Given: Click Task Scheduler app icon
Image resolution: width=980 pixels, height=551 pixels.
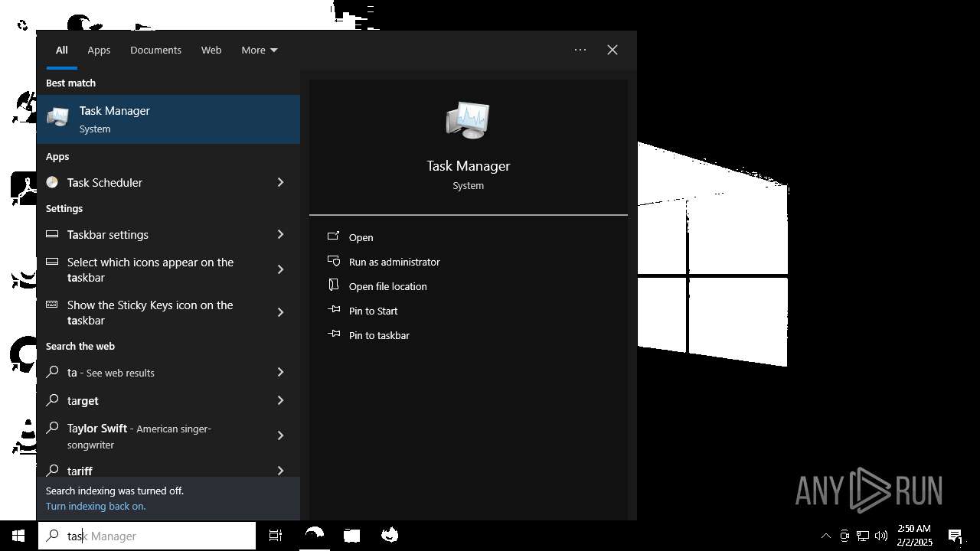Looking at the screenshot, I should 52,182.
